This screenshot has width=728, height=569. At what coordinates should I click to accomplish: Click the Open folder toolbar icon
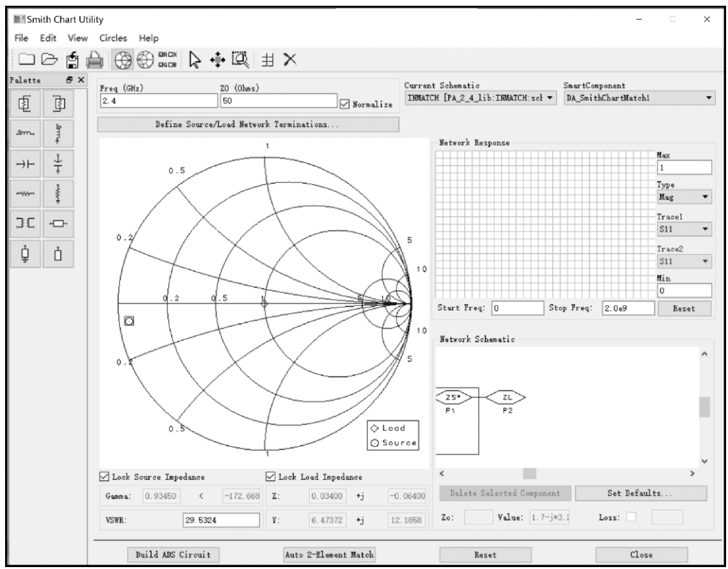tap(49, 59)
